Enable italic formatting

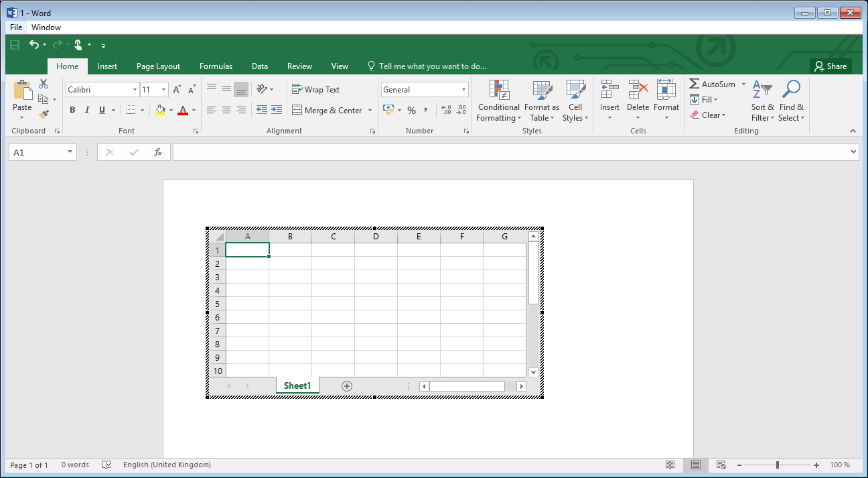pos(86,110)
